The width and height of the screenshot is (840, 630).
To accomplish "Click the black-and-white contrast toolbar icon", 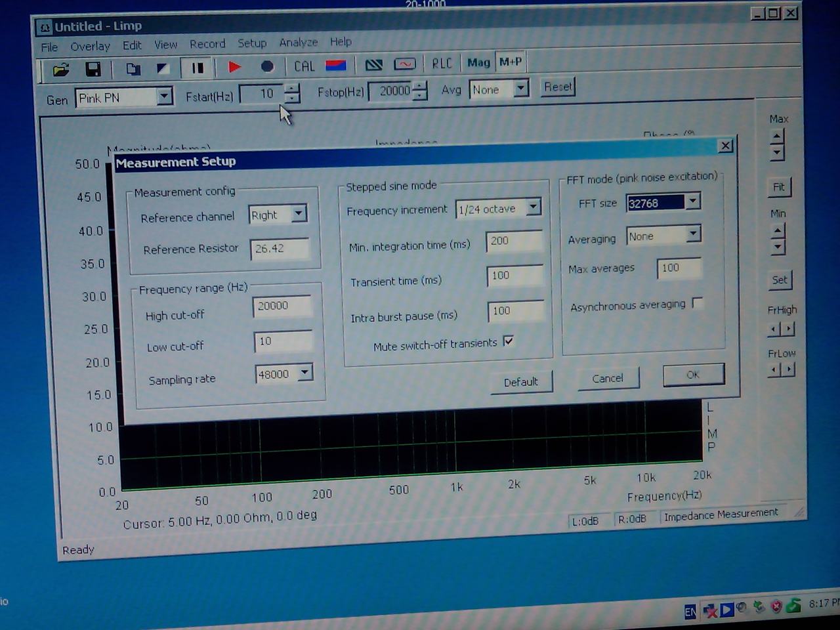I will 163,68.
